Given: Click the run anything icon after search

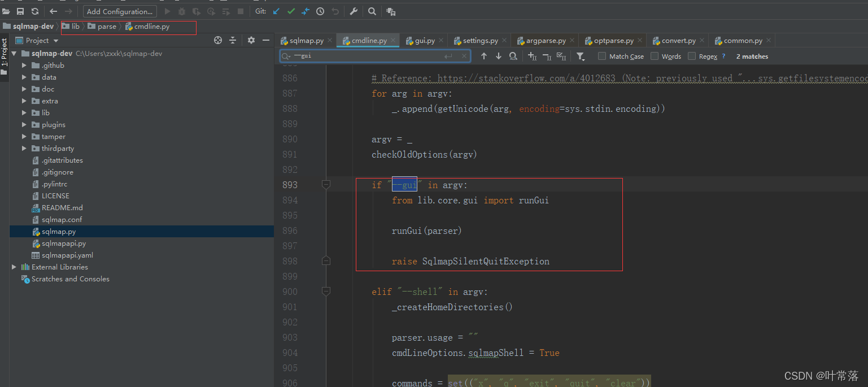Looking at the screenshot, I should click(x=391, y=11).
